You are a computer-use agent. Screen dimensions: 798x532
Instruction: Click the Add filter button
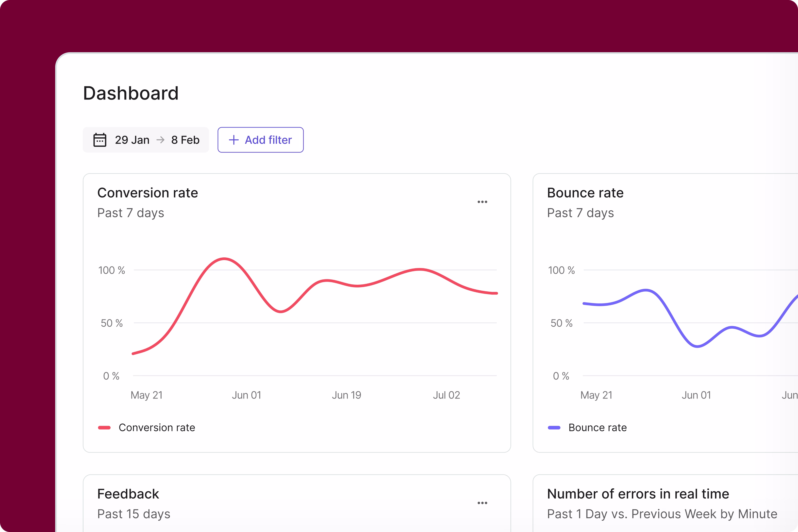coord(261,140)
